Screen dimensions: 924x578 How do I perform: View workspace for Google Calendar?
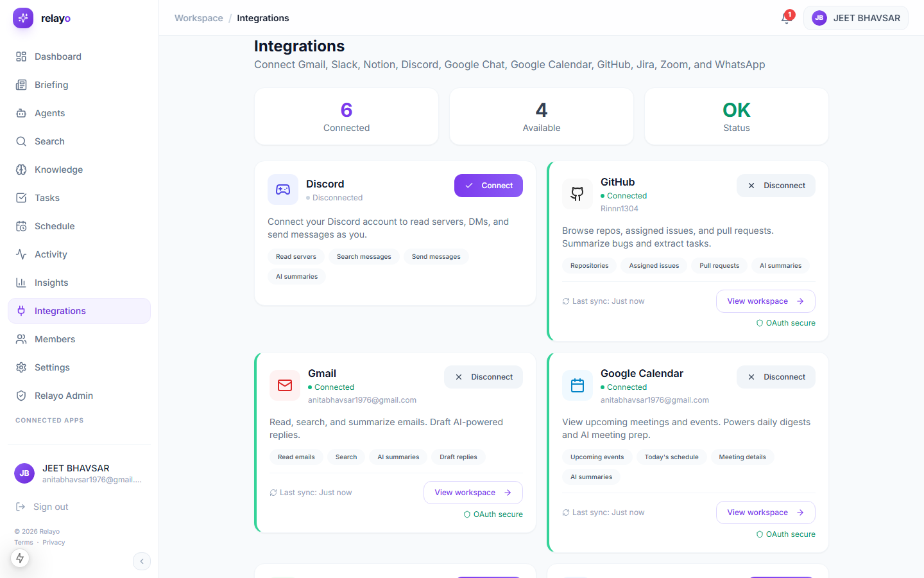coord(766,512)
